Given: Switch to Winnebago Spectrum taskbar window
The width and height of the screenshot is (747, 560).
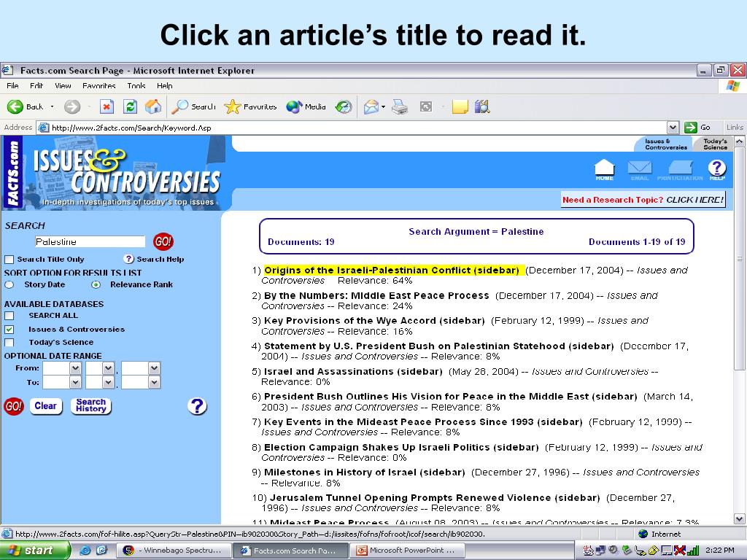Looking at the screenshot, I should coord(174,551).
